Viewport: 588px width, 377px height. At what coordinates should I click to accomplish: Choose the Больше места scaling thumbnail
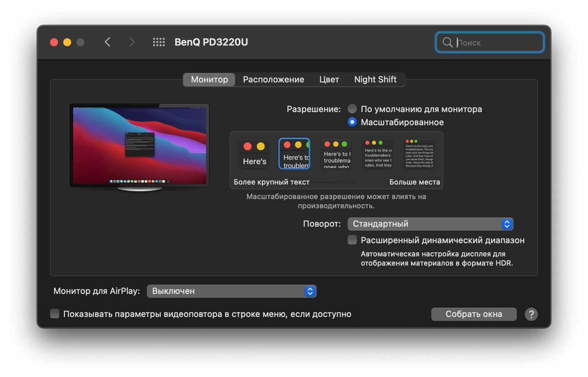coord(418,154)
